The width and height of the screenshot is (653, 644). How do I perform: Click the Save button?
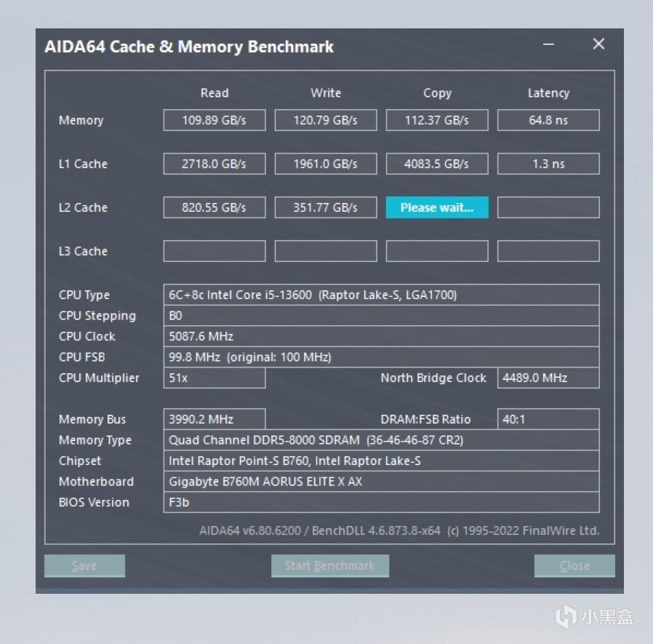pos(84,565)
